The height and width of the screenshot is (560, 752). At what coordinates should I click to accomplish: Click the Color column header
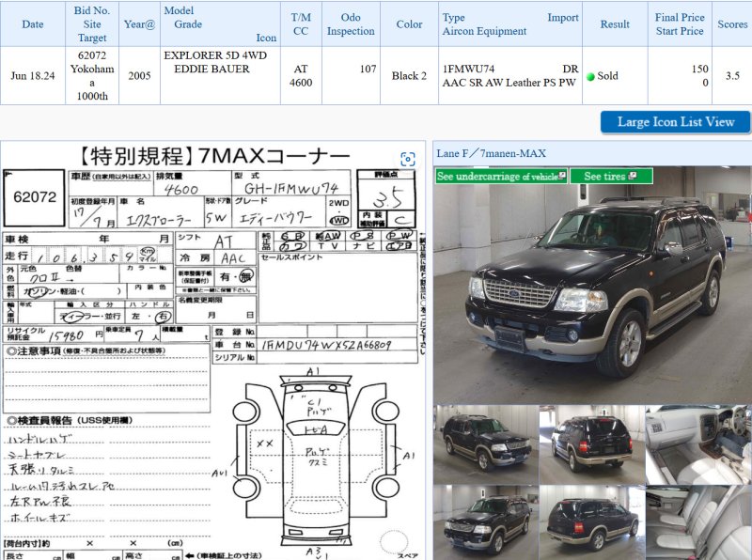[409, 24]
